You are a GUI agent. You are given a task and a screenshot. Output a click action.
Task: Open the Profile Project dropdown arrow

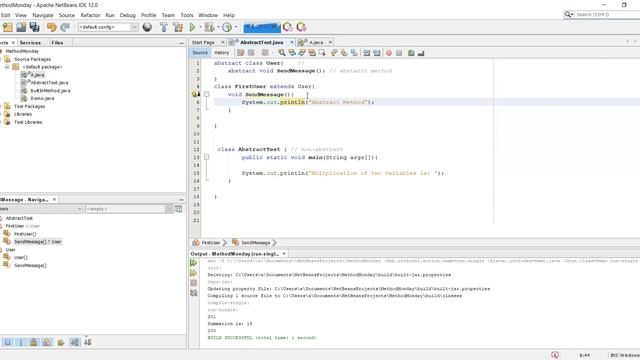[x=236, y=27]
